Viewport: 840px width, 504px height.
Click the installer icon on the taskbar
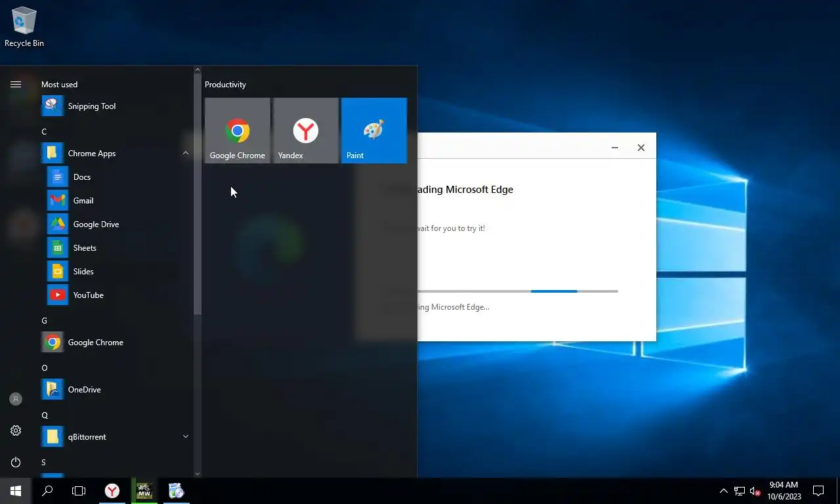176,491
